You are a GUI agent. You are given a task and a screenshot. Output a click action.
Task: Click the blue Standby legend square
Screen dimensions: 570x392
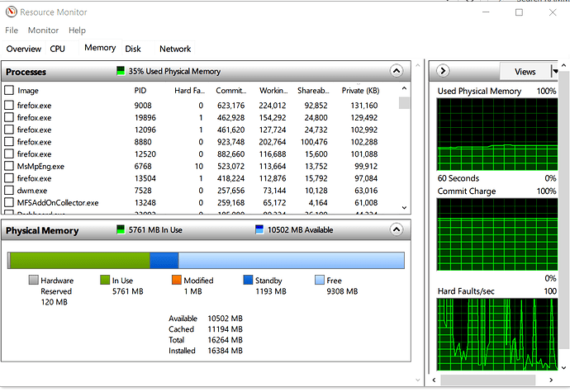(249, 281)
